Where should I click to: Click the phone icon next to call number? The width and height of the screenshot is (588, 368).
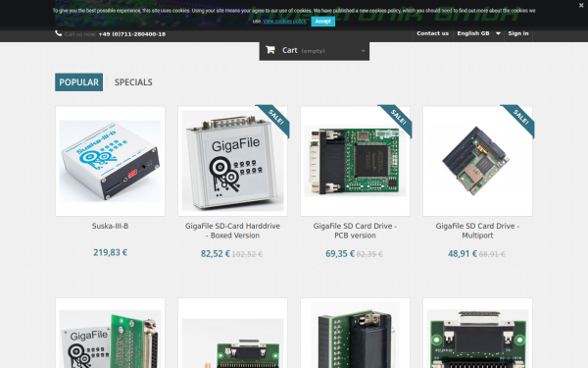coord(58,33)
